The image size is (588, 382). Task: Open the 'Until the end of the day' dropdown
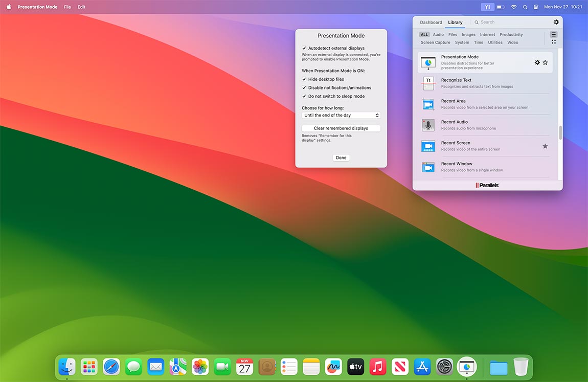click(x=341, y=115)
